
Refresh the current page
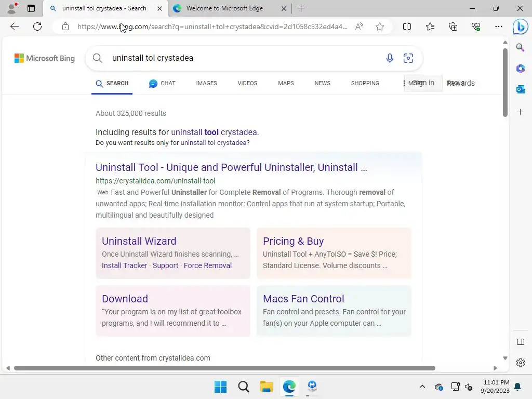[37, 26]
